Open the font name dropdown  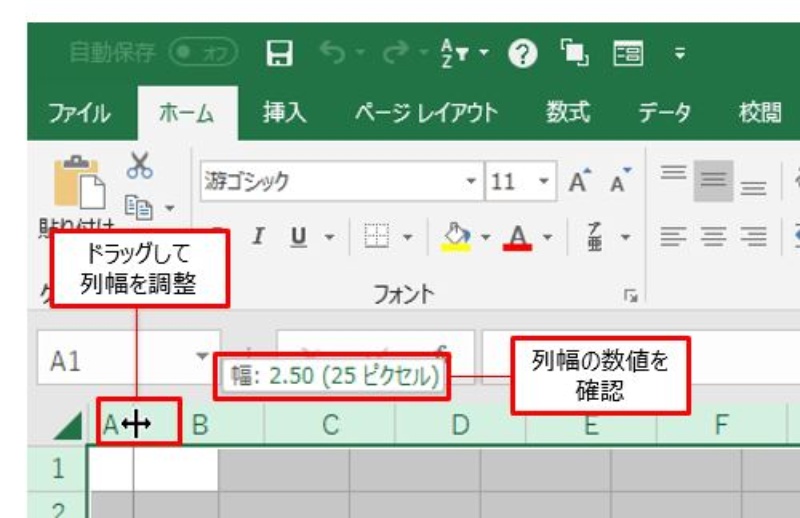(471, 182)
